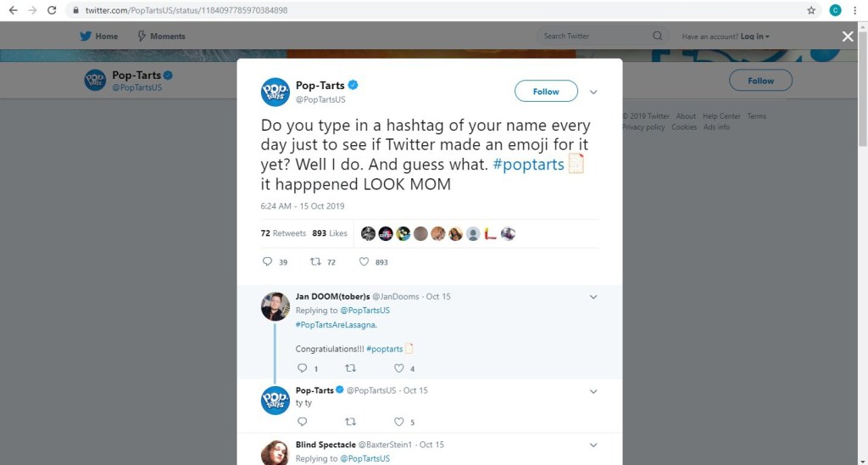Screen dimensions: 868x465
Task: Click search magnifier icon in Twitter bar
Action: pos(657,36)
